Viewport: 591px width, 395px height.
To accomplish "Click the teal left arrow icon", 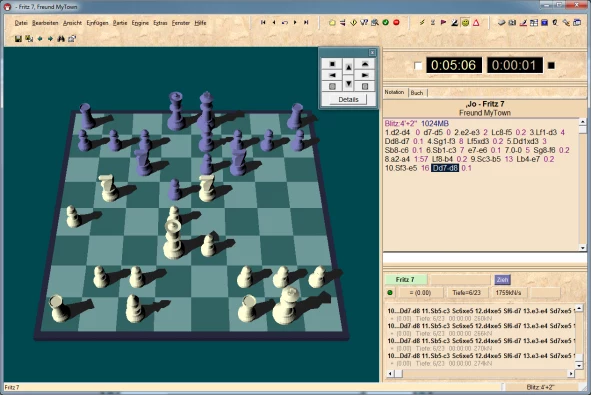I will click(40, 38).
